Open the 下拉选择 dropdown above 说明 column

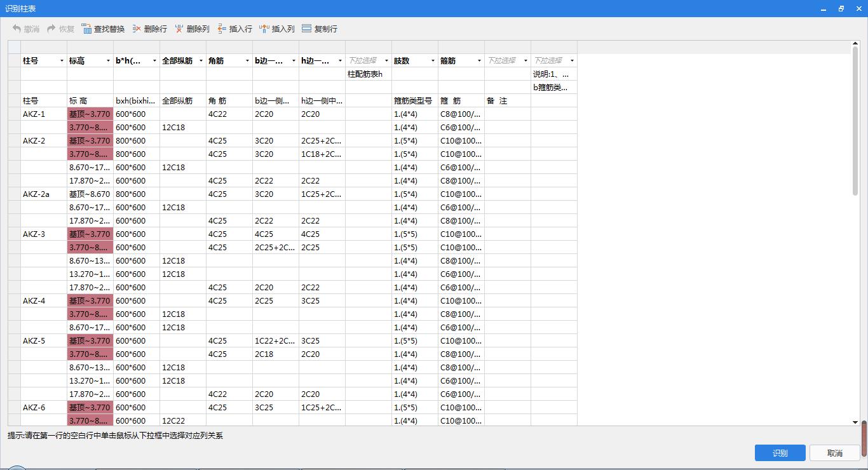572,61
